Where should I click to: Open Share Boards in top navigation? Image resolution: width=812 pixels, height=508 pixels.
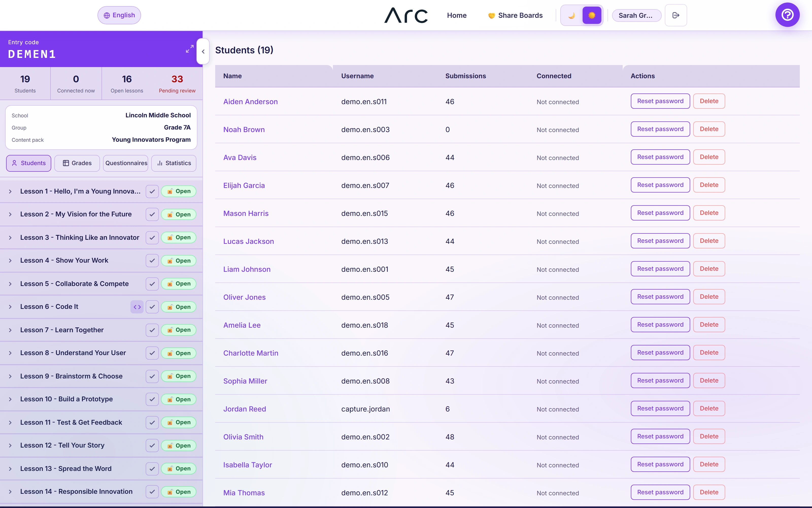tap(515, 15)
